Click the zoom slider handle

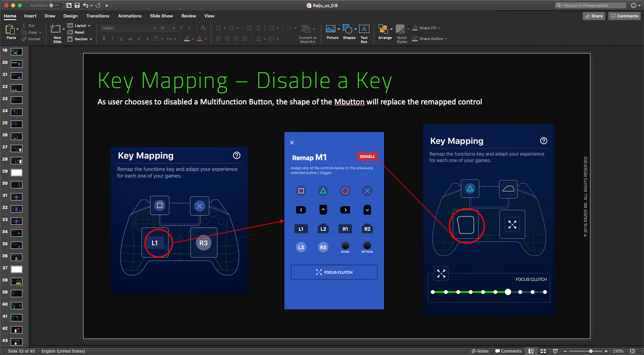(590, 351)
